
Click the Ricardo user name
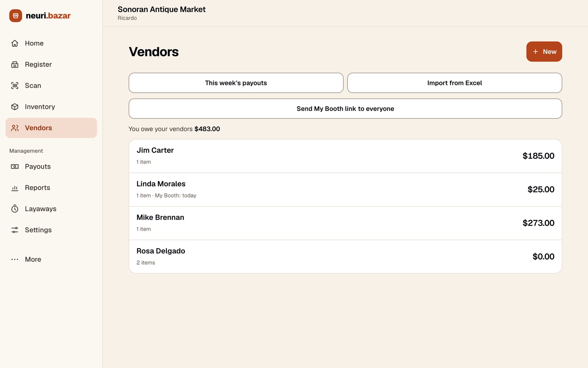(127, 18)
